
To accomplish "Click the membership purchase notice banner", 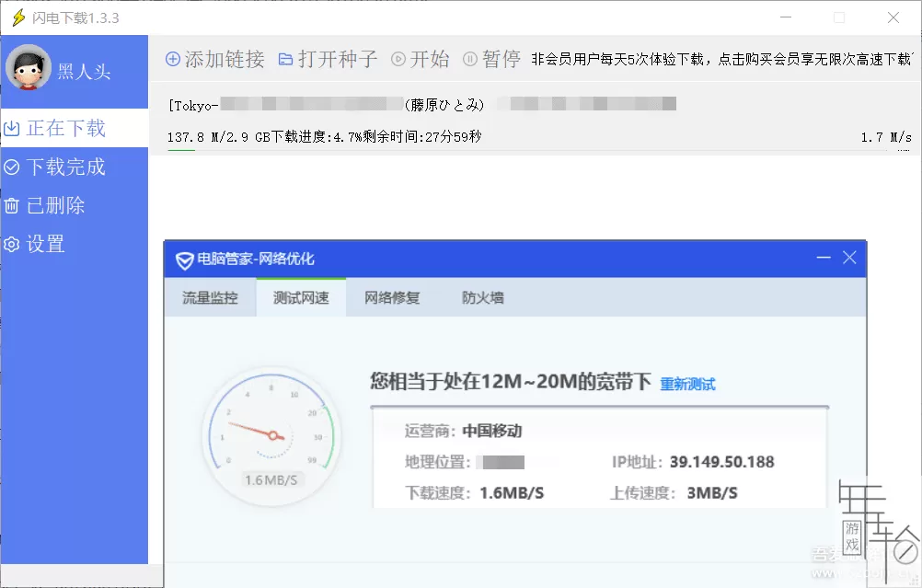I will tap(721, 59).
